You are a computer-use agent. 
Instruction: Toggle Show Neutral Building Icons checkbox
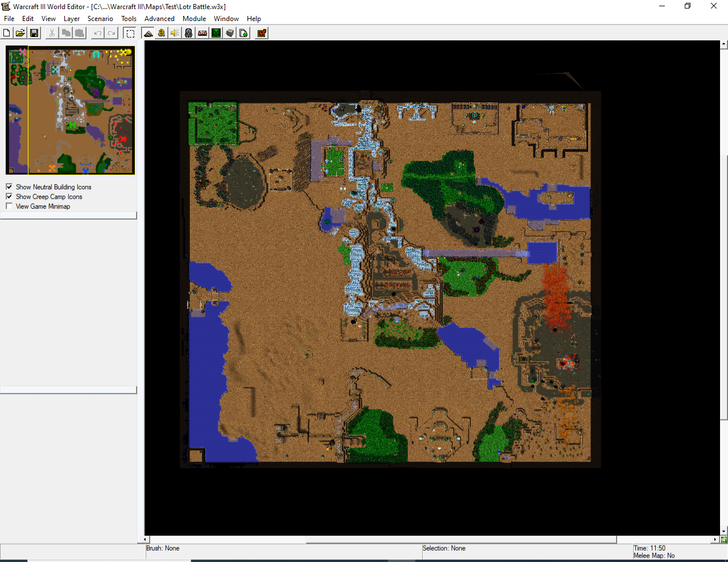(x=9, y=187)
